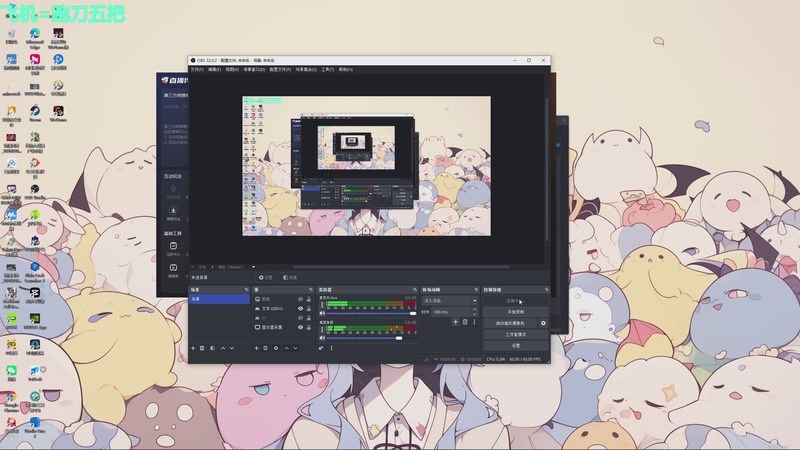Click horizontal scrollbar under the preview
This screenshot has width=800, height=450.
[x=401, y=267]
